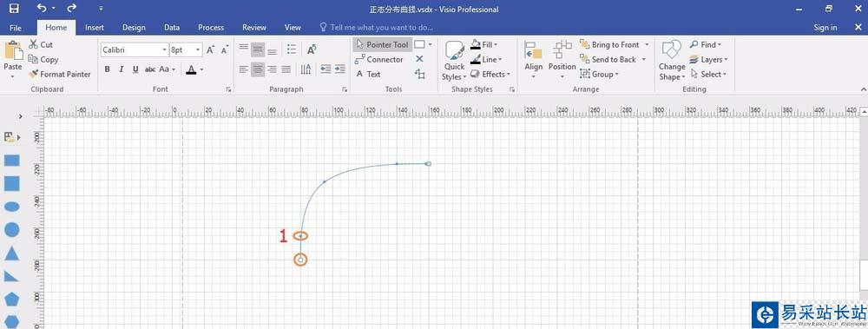Activate the Text tool
This screenshot has width=868, height=329.
[368, 74]
